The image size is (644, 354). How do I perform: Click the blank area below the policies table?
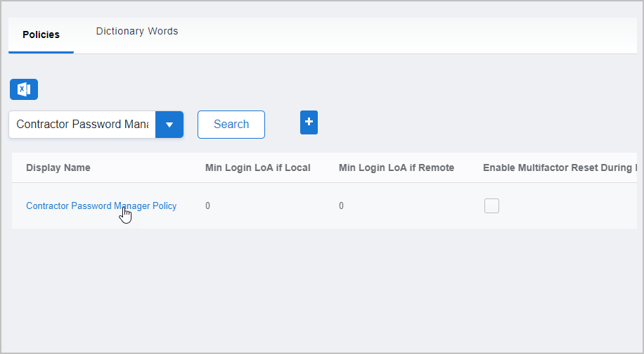coord(323,289)
